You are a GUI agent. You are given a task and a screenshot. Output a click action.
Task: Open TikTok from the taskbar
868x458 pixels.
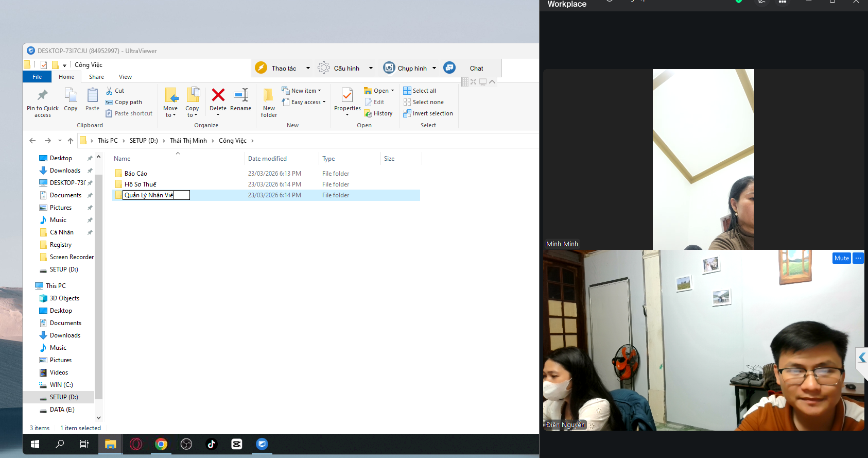pyautogui.click(x=212, y=444)
